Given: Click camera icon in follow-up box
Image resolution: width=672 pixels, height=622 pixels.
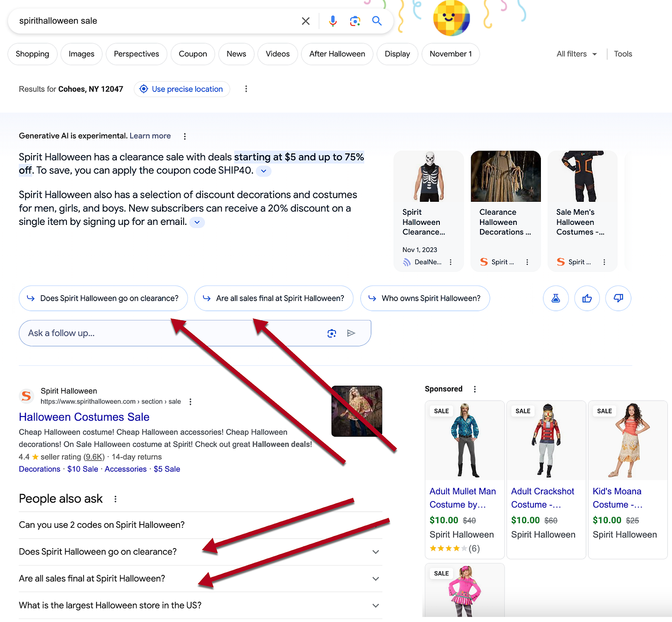Looking at the screenshot, I should [331, 333].
